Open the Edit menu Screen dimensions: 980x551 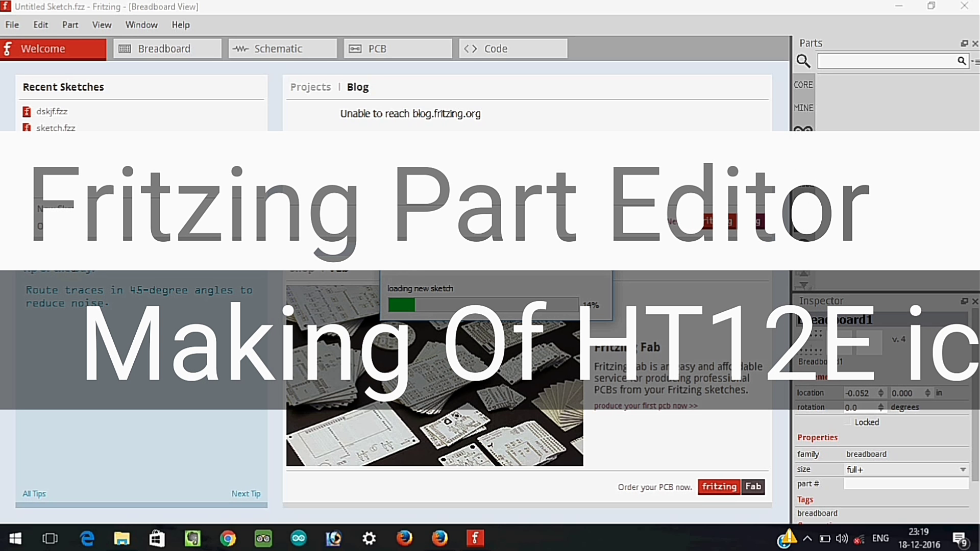(x=41, y=24)
